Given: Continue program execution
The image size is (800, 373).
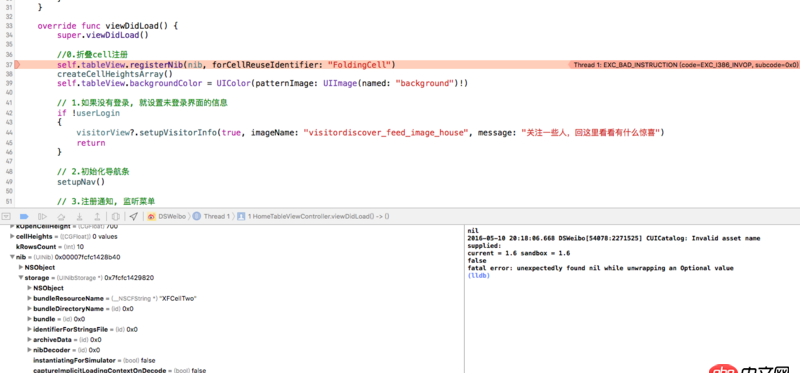Looking at the screenshot, I should (x=42, y=216).
